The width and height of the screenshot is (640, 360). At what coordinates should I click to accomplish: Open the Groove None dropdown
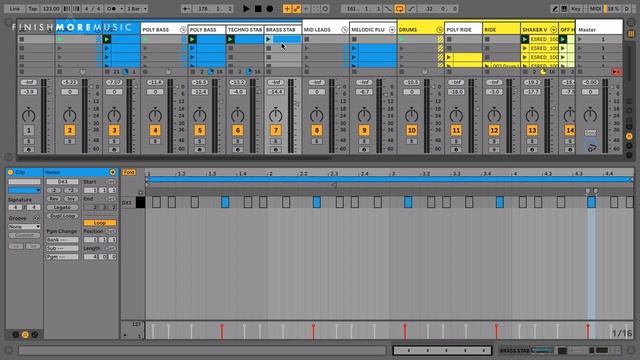(24, 227)
